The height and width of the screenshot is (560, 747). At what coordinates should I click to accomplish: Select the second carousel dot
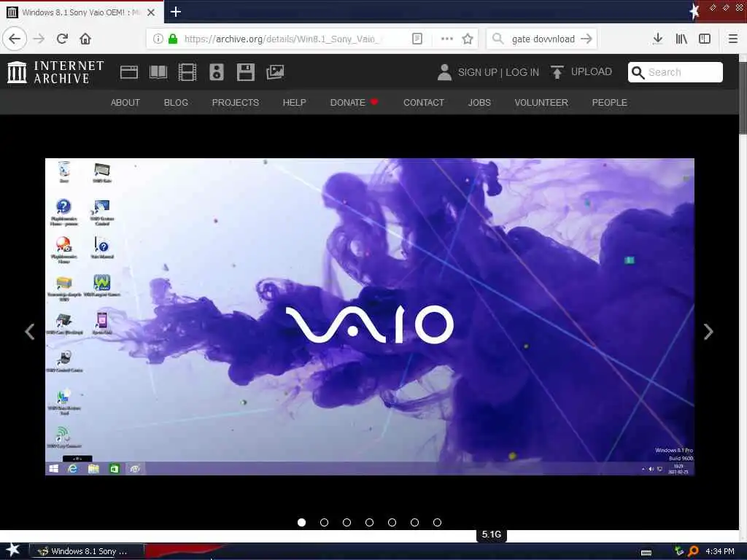(325, 522)
